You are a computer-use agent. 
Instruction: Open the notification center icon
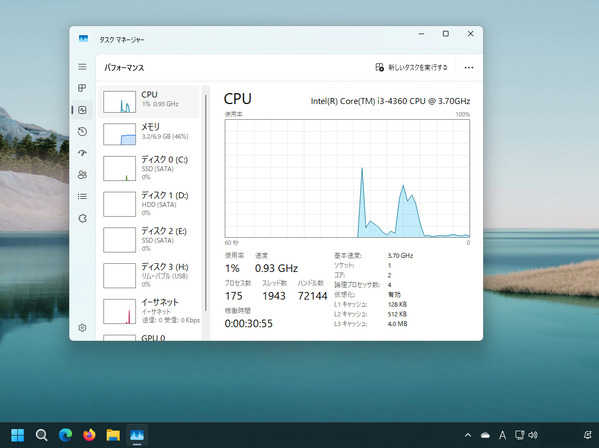[588, 435]
